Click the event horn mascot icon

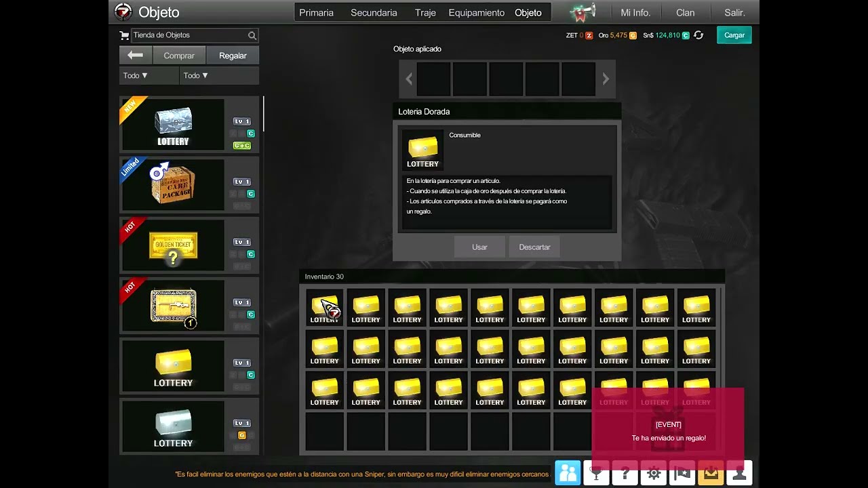[x=582, y=12]
